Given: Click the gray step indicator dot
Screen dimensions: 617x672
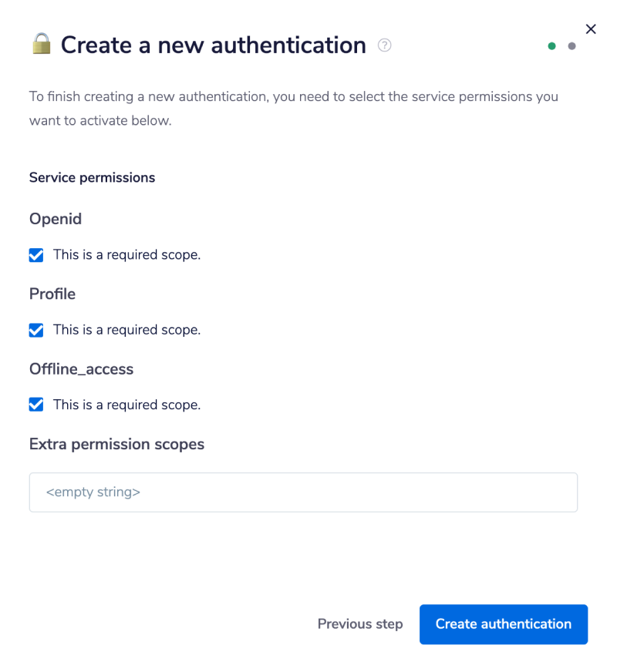Looking at the screenshot, I should pyautogui.click(x=572, y=46).
